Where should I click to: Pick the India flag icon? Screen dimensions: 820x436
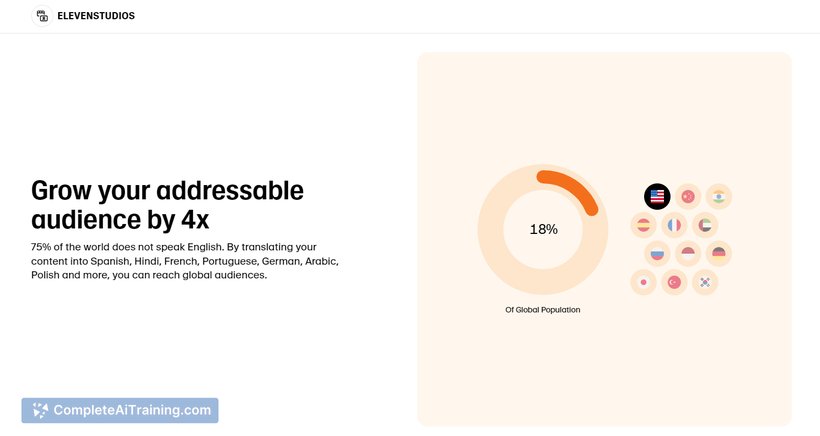[719, 197]
